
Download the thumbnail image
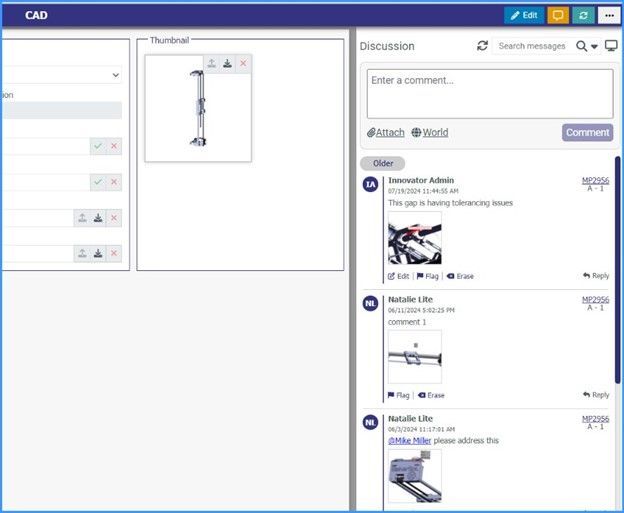coord(227,63)
